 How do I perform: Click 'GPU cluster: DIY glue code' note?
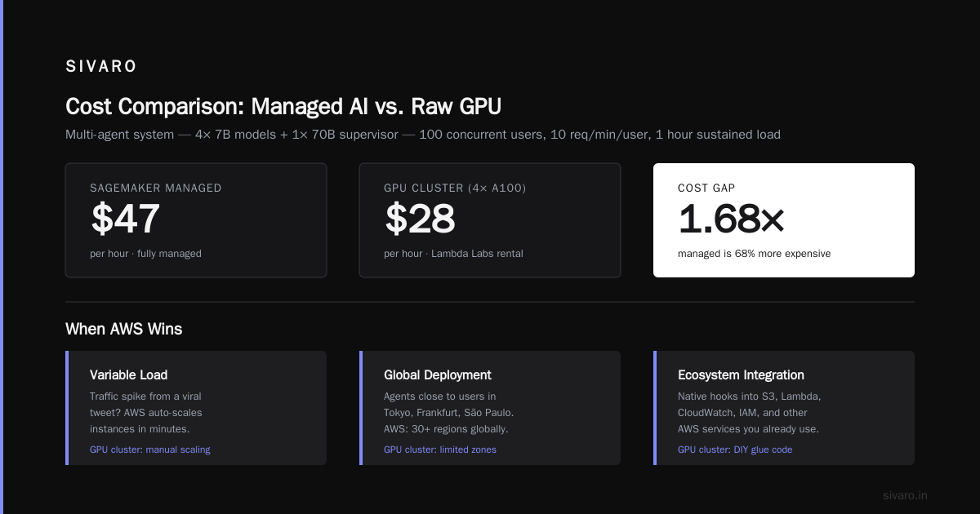click(x=735, y=450)
